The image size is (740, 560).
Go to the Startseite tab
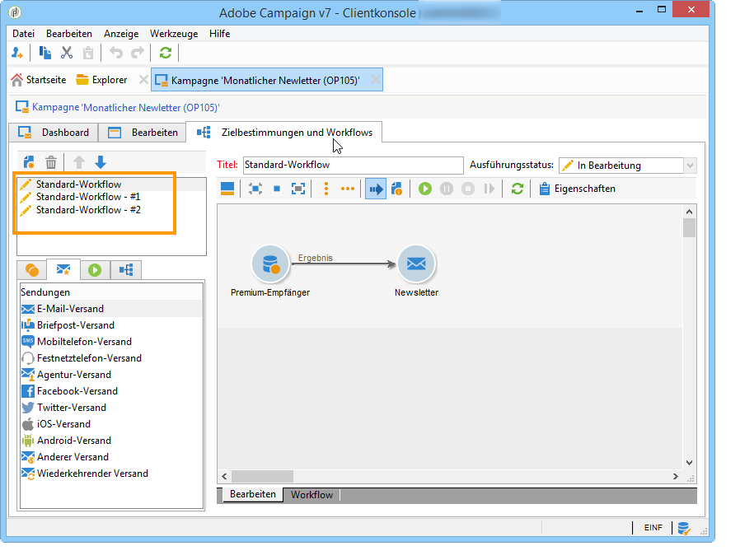(x=39, y=80)
